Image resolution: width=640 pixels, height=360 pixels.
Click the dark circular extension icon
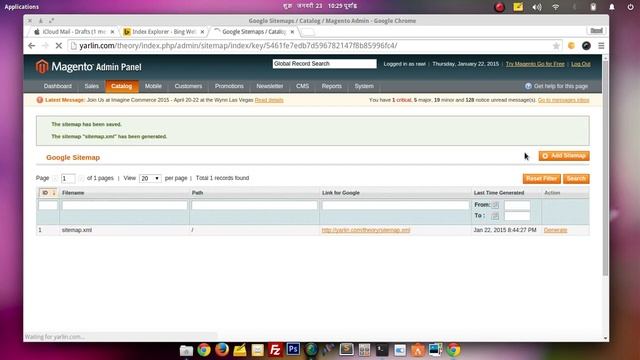586,46
